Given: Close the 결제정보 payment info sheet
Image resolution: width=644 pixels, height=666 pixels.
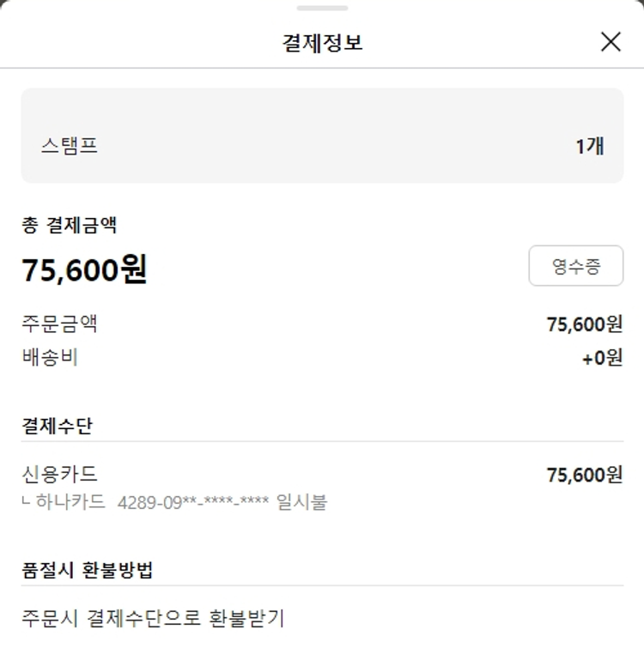Looking at the screenshot, I should [611, 41].
